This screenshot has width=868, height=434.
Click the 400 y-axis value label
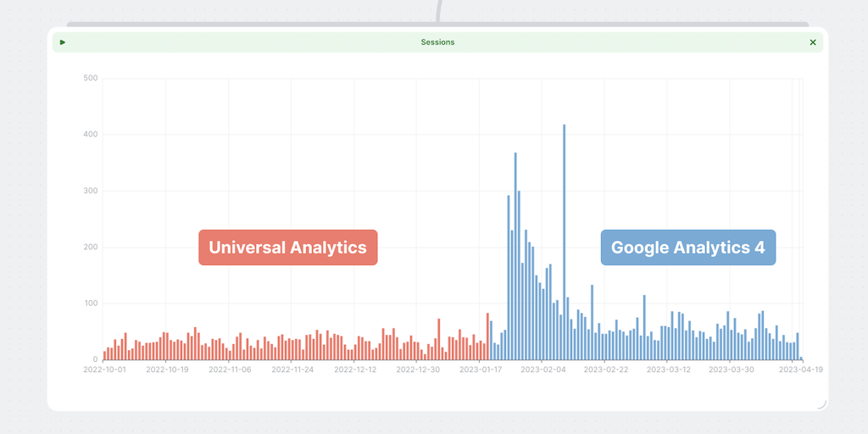click(91, 135)
